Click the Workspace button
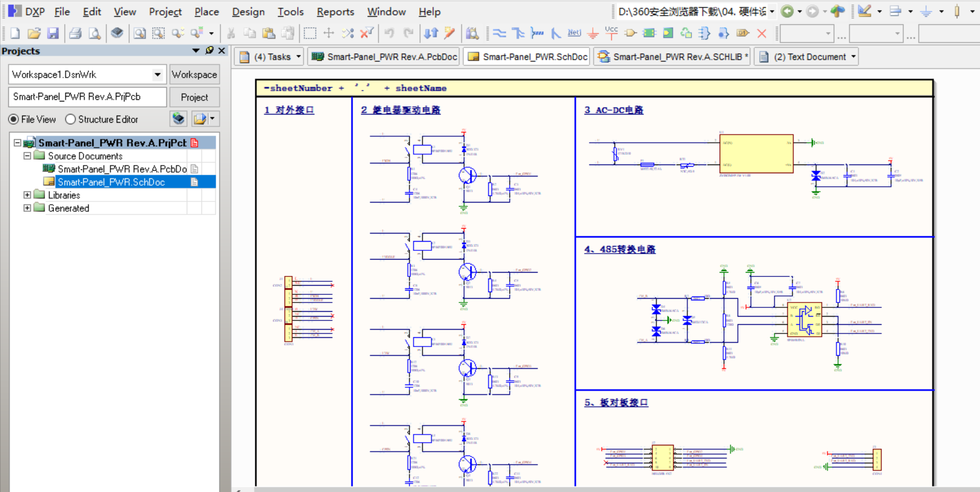 coord(194,74)
